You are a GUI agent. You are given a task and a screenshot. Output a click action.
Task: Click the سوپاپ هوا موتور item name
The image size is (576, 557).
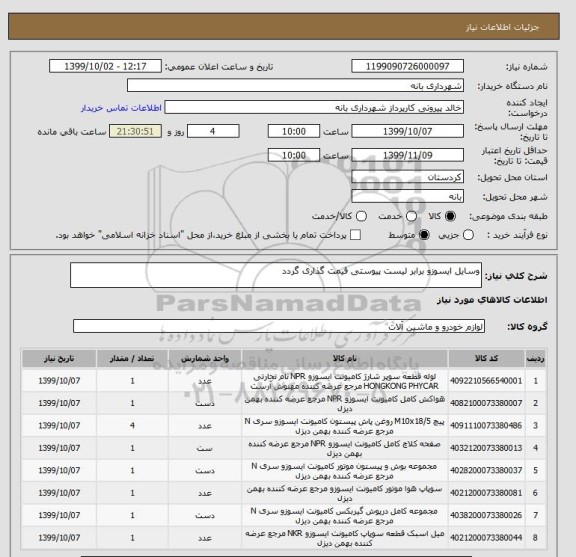[x=344, y=493]
